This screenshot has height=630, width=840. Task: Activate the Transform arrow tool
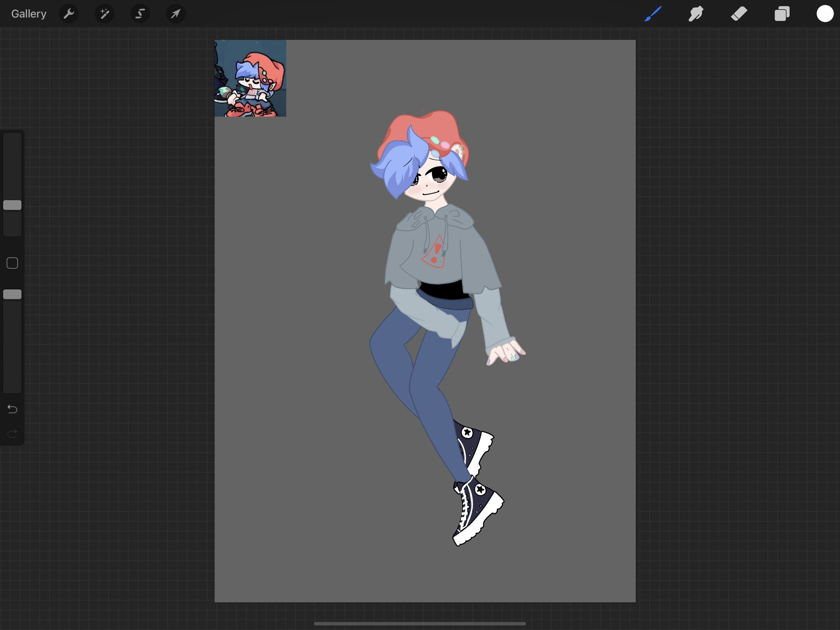tap(176, 14)
